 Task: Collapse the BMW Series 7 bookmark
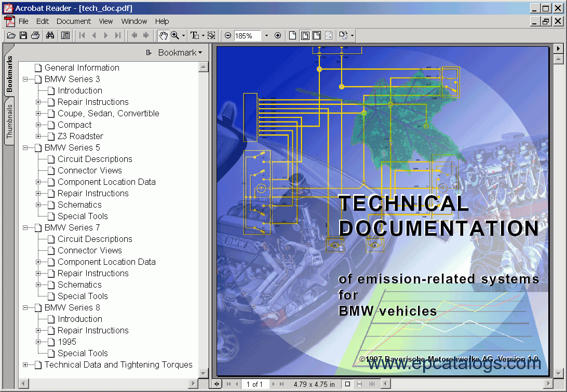[x=25, y=228]
